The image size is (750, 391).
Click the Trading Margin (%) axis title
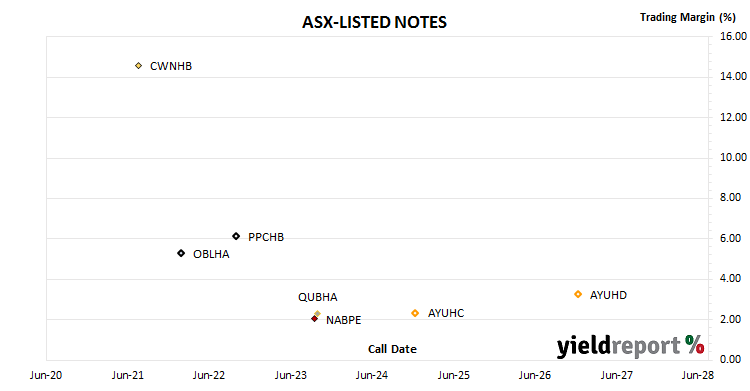coord(688,17)
